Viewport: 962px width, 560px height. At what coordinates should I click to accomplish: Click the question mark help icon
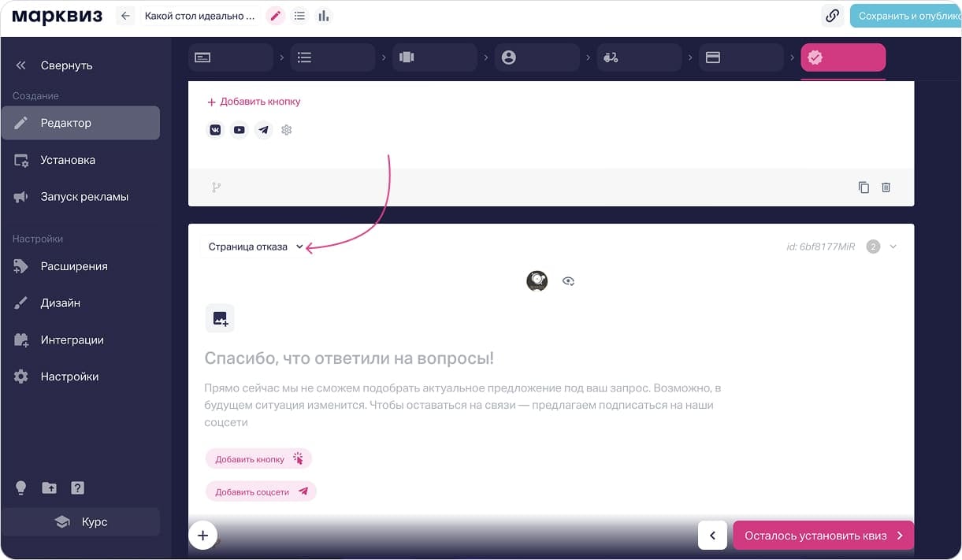click(x=77, y=488)
